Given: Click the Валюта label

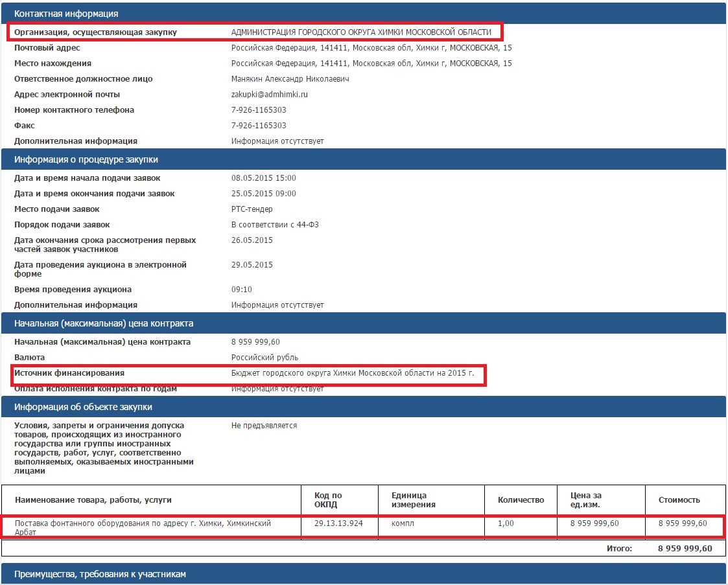Looking at the screenshot, I should 29,358.
